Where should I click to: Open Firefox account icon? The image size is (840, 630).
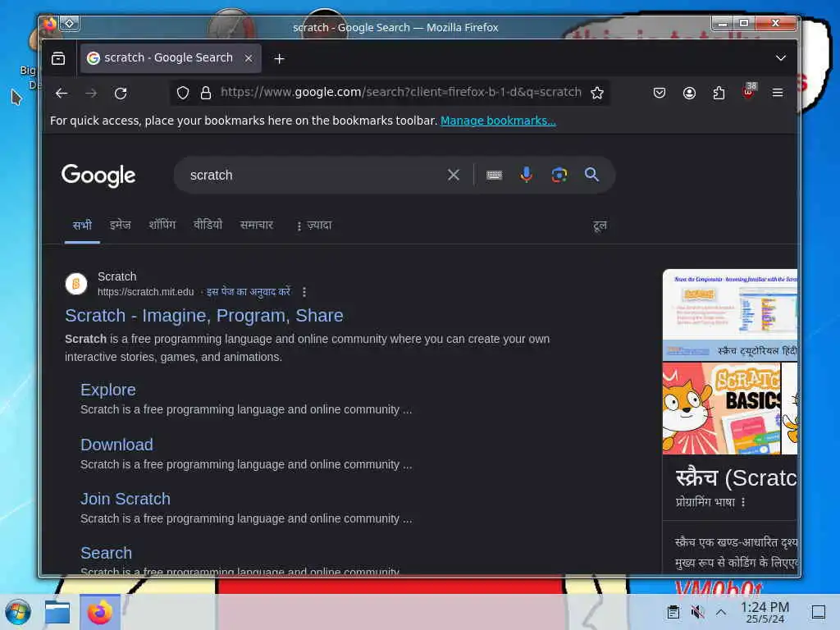pos(689,93)
